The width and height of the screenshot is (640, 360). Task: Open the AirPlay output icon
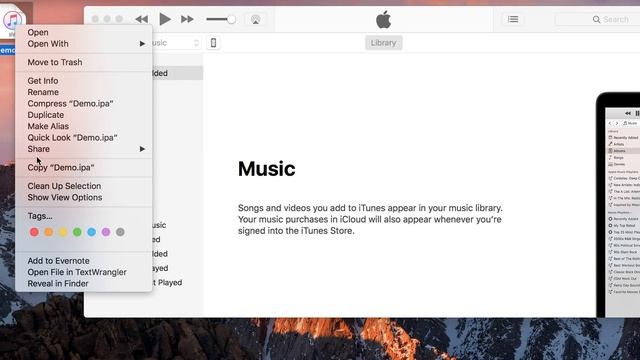coord(256,19)
